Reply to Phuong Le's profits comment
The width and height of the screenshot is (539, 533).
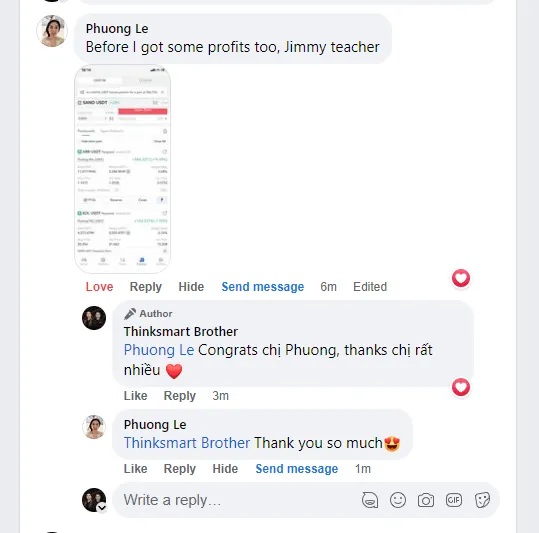pyautogui.click(x=146, y=287)
